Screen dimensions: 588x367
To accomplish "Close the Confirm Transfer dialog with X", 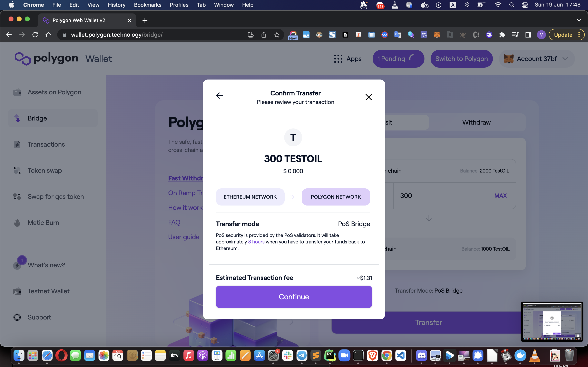I will click(x=368, y=97).
